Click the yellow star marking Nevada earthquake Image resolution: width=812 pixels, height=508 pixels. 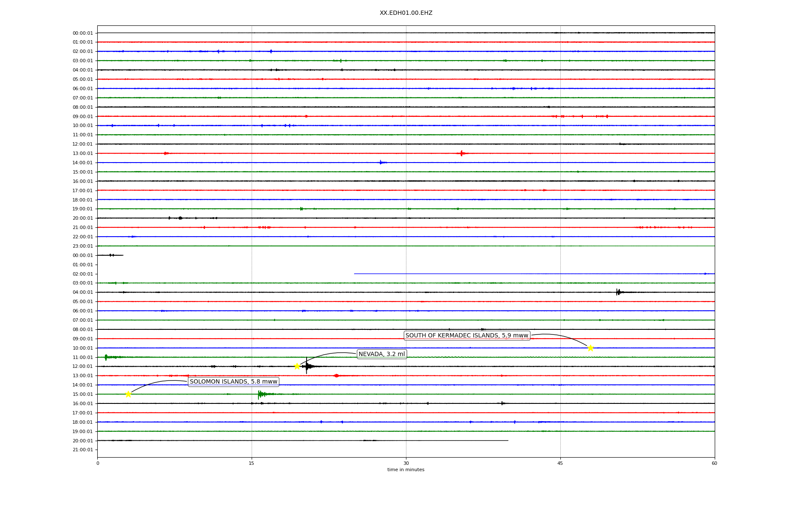coord(297,366)
